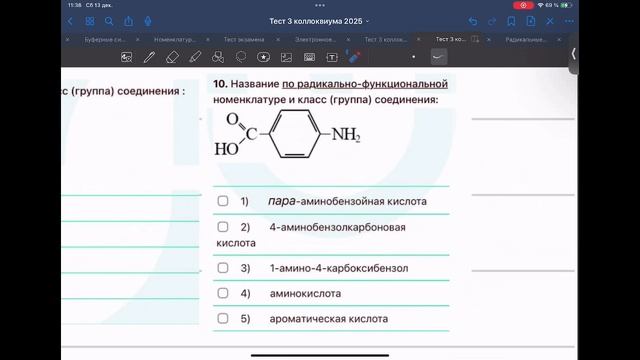640x360 pixels.
Task: Check option 2 4-аминобензолкарбоновая кислота
Action: pos(223,227)
